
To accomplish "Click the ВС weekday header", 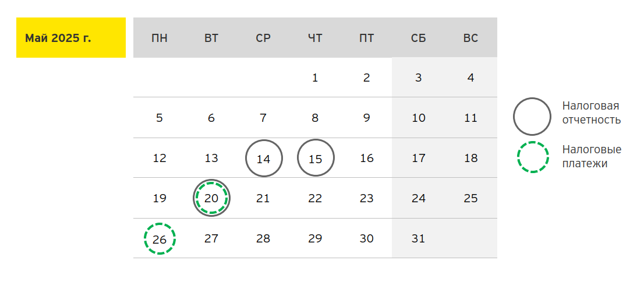I will (470, 38).
